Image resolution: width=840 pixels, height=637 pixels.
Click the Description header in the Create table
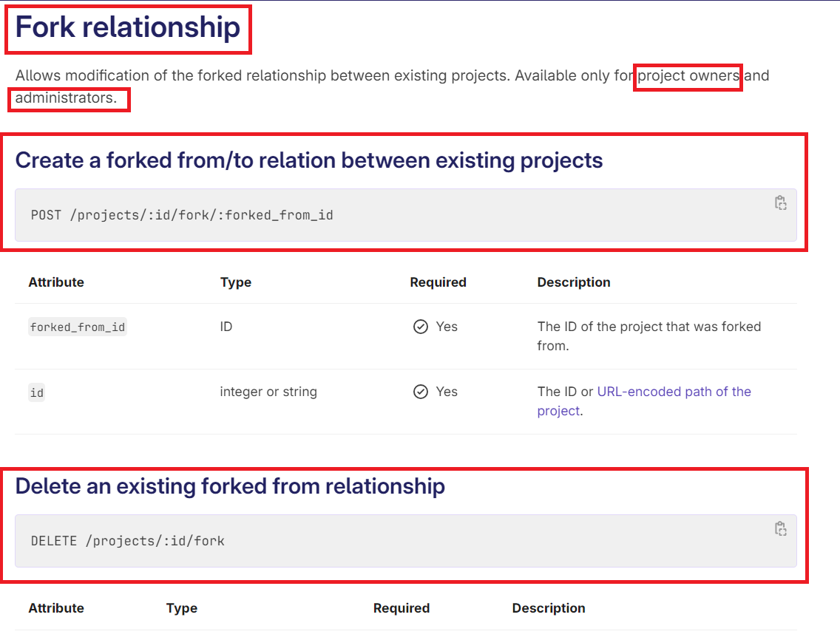pos(574,282)
